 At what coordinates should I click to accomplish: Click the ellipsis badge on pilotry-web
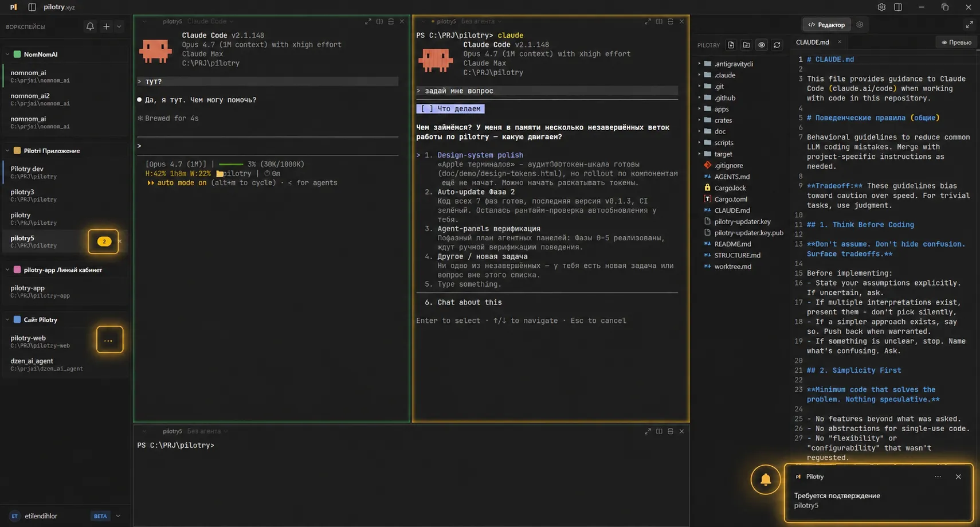point(109,341)
